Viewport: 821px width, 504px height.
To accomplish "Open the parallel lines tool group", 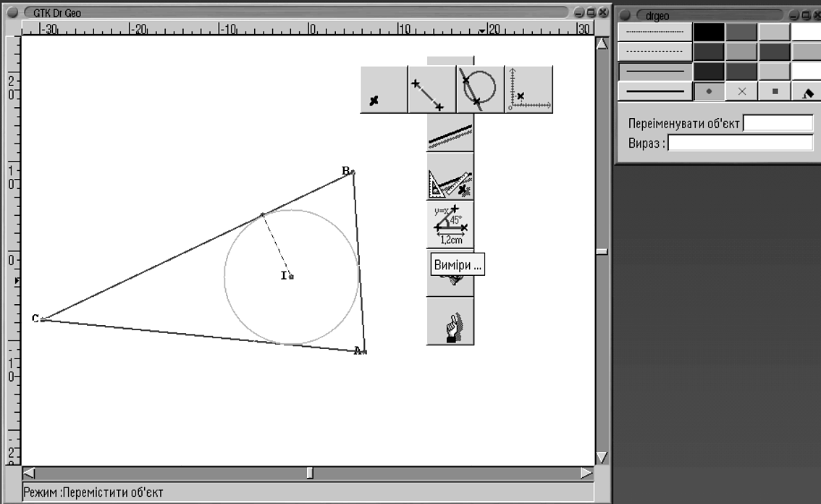I will 450,133.
